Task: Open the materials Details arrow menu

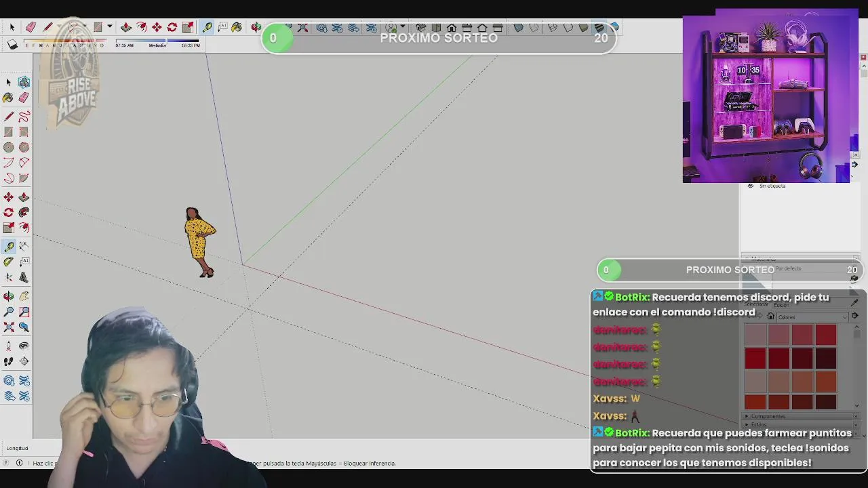Action: tap(855, 317)
